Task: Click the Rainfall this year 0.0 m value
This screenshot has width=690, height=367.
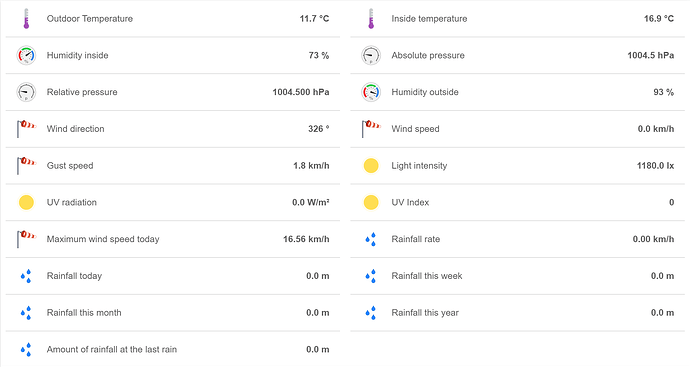Action: [x=662, y=312]
